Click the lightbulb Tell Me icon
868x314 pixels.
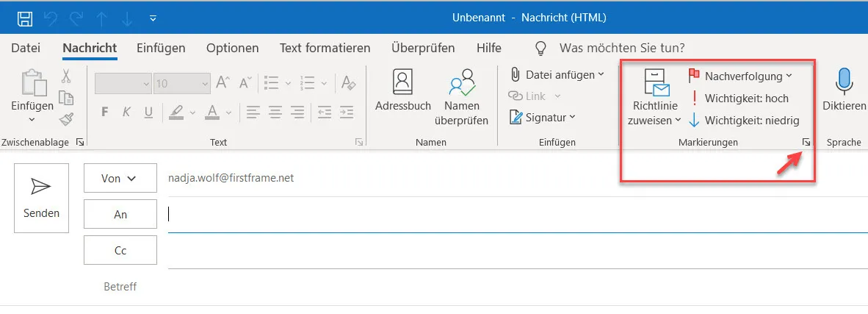click(540, 49)
